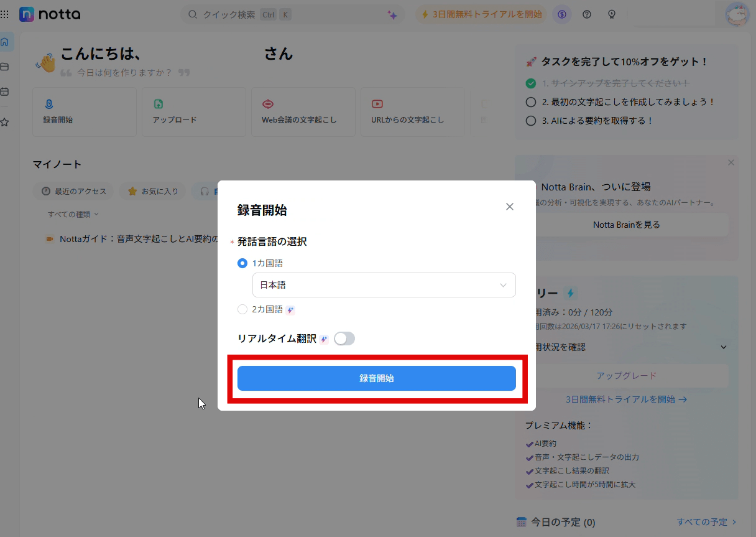Click the star favorites icon in sidebar
Image resolution: width=756 pixels, height=537 pixels.
pyautogui.click(x=5, y=123)
